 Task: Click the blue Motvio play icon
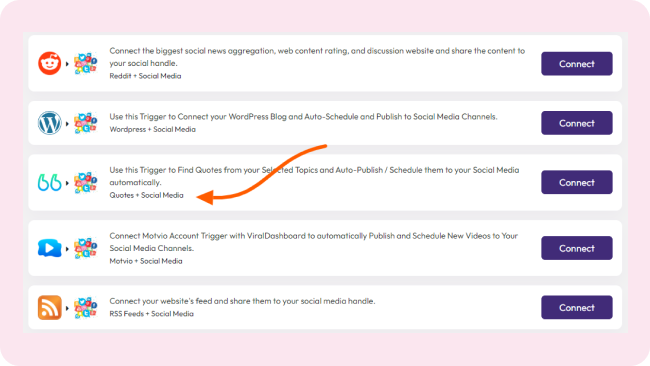pos(50,248)
